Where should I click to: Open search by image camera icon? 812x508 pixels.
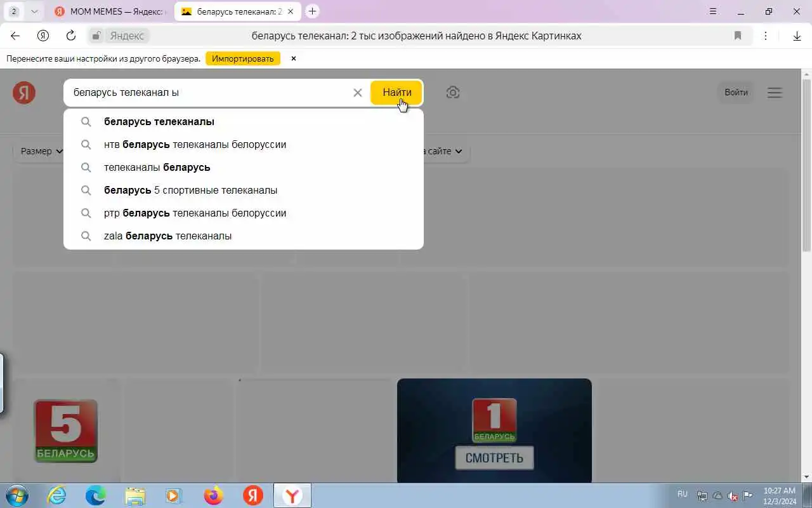[452, 93]
